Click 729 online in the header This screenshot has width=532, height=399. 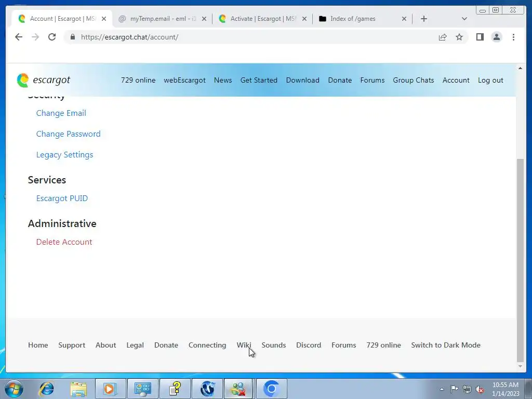(138, 81)
